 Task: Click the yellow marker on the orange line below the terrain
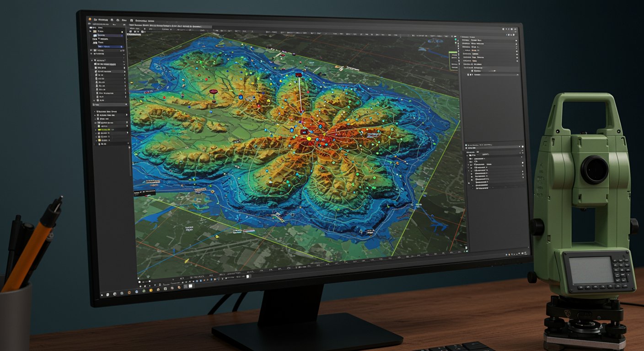[x=187, y=261]
